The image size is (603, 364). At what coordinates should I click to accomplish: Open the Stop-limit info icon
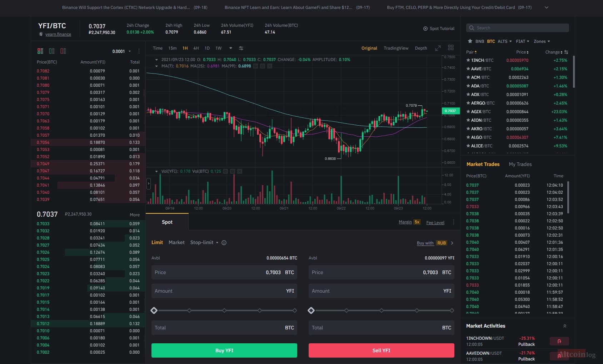click(x=224, y=243)
